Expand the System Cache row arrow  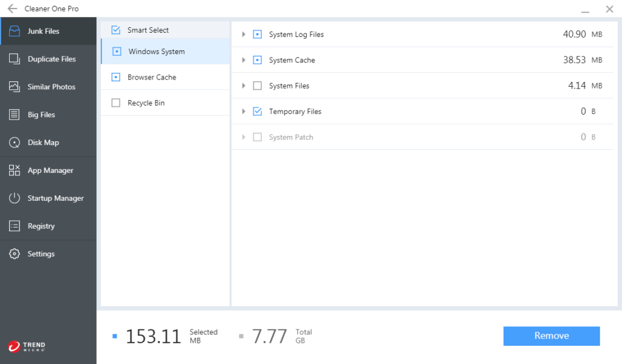(244, 60)
